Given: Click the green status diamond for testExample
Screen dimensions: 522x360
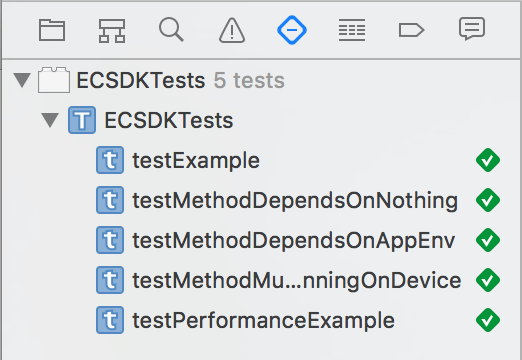Looking at the screenshot, I should pyautogui.click(x=488, y=160).
